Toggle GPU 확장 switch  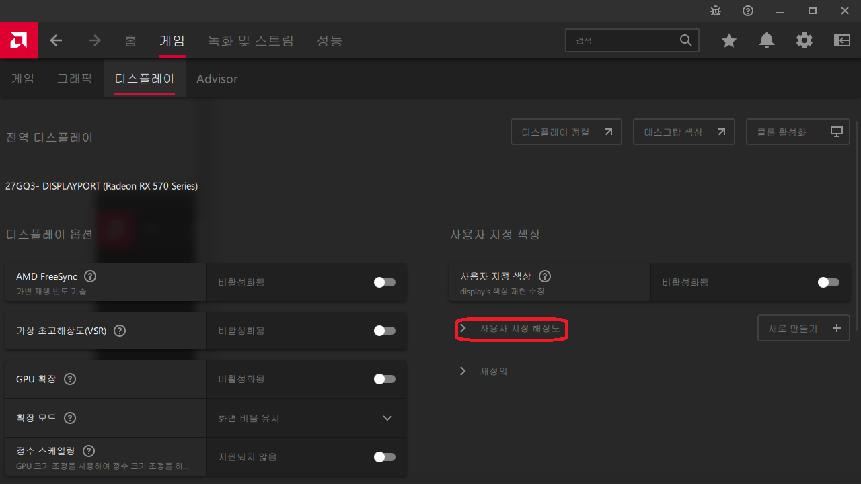point(384,379)
